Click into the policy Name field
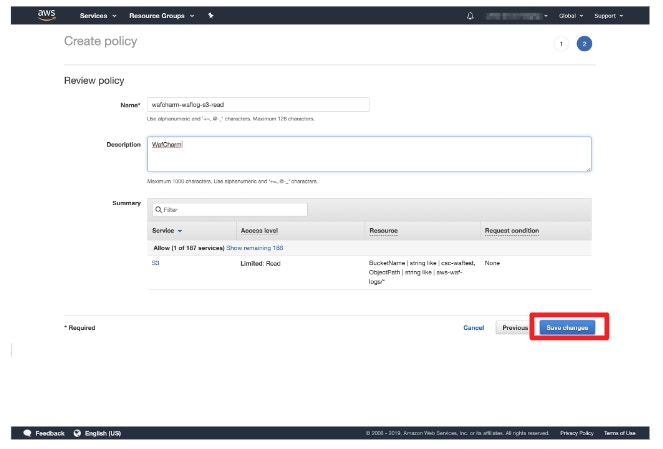The image size is (663, 449). pos(257,104)
